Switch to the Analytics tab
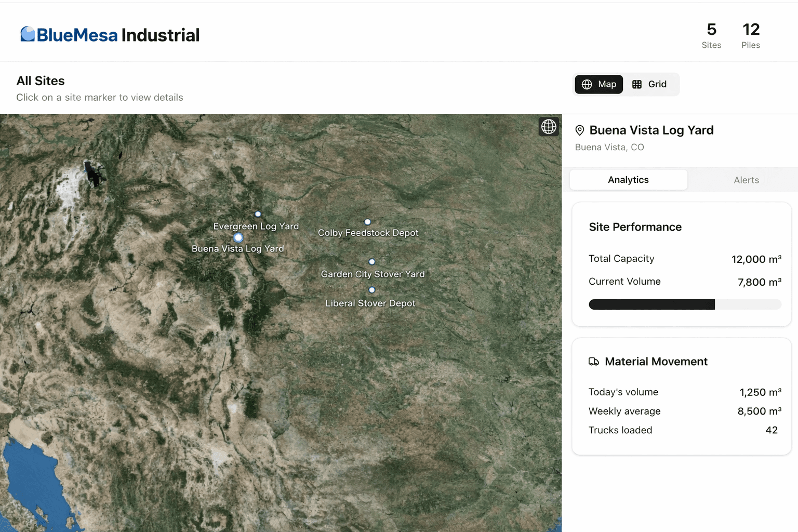 click(x=628, y=180)
